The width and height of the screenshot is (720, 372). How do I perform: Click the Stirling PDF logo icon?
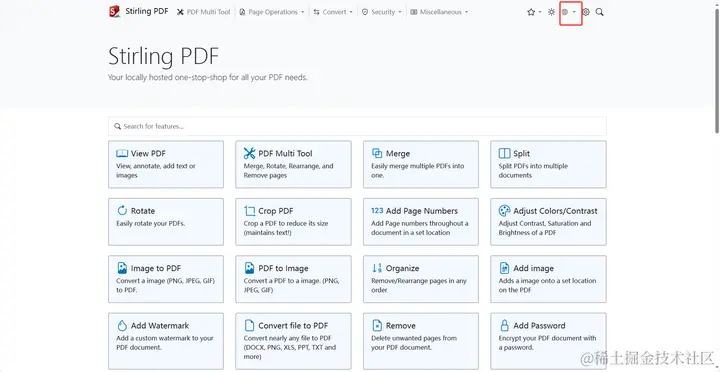click(x=114, y=12)
